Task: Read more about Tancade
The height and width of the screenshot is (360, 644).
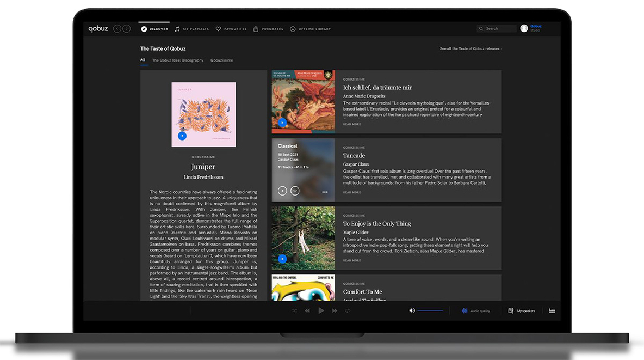Action: (352, 193)
